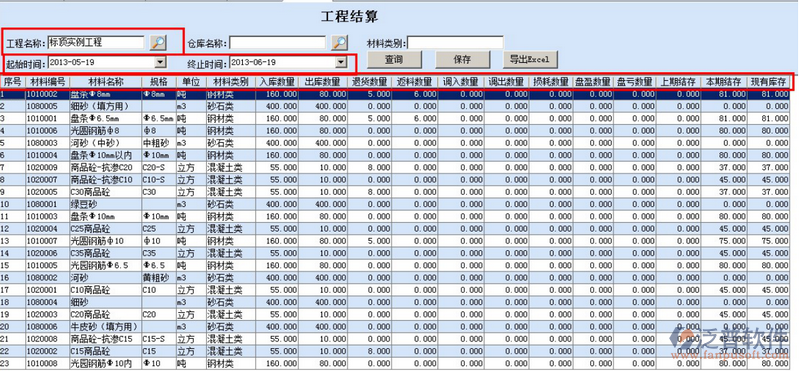Click the 入库数量 column header
Screen dimensions: 799x371
277,82
